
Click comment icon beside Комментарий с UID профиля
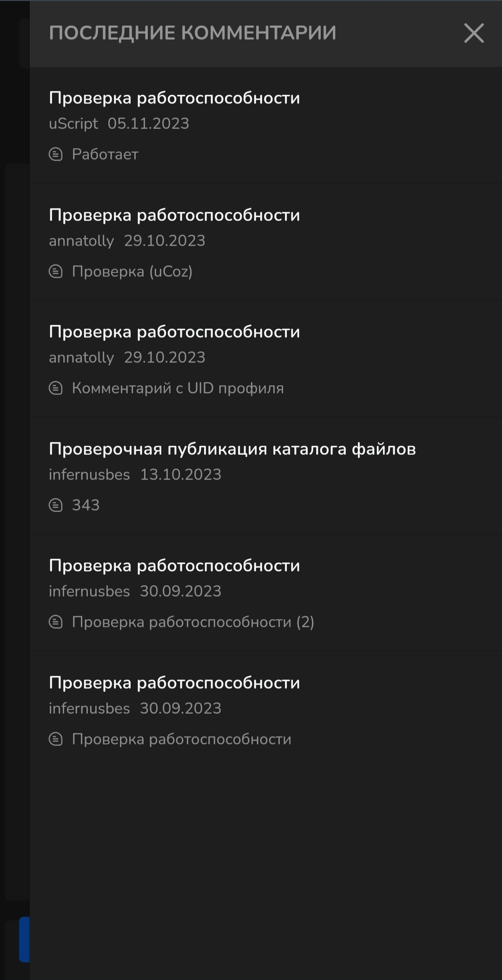pos(56,388)
